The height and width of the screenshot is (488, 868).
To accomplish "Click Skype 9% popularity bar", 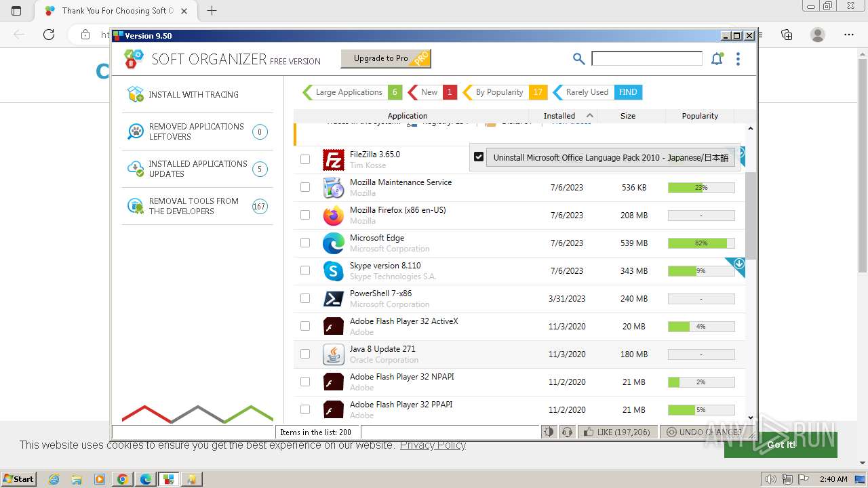I will tap(701, 270).
